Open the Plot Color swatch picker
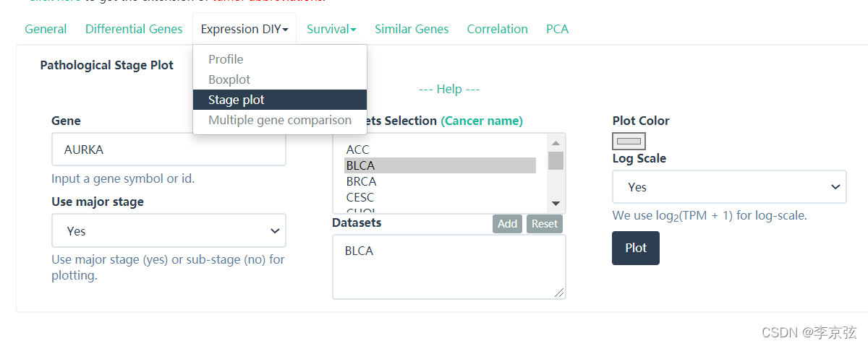 tap(629, 141)
